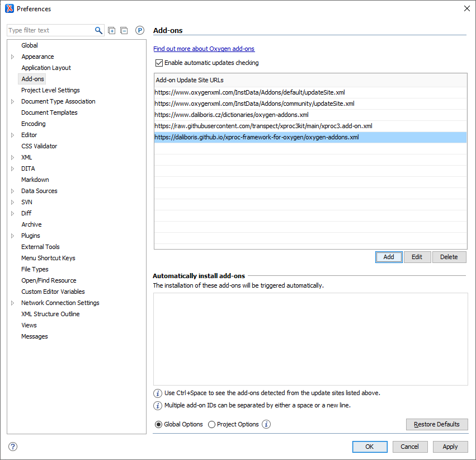Expand all preference tree nodes icon
This screenshot has width=476, height=460.
tap(112, 30)
